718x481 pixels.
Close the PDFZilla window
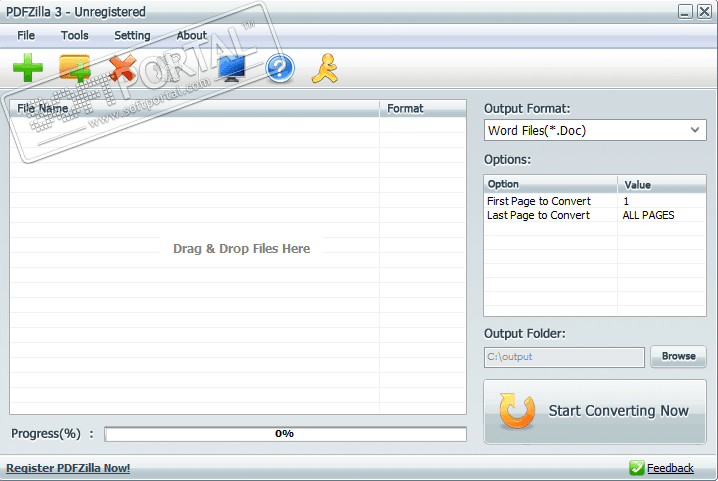pyautogui.click(x=704, y=11)
